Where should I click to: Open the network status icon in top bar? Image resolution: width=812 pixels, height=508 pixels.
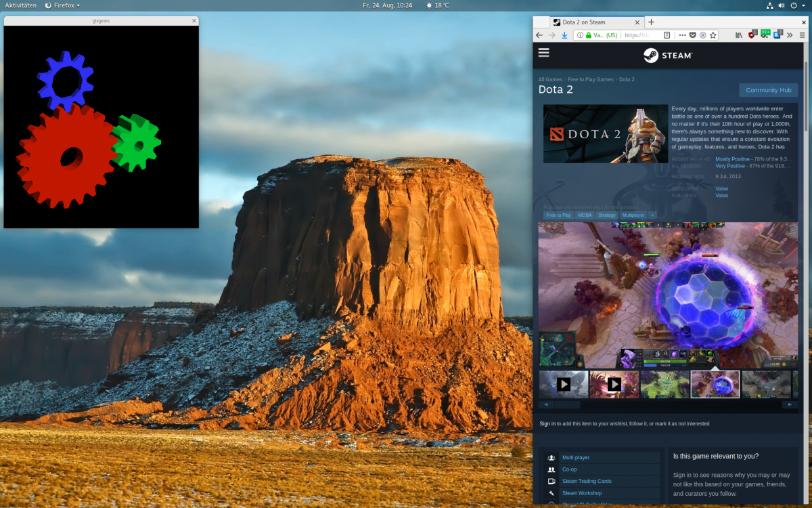click(770, 5)
